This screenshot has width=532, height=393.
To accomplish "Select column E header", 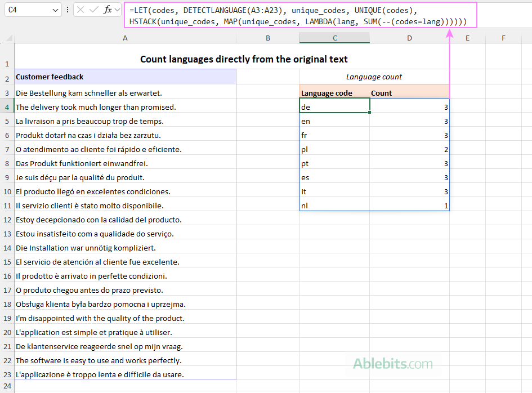I will (x=467, y=38).
